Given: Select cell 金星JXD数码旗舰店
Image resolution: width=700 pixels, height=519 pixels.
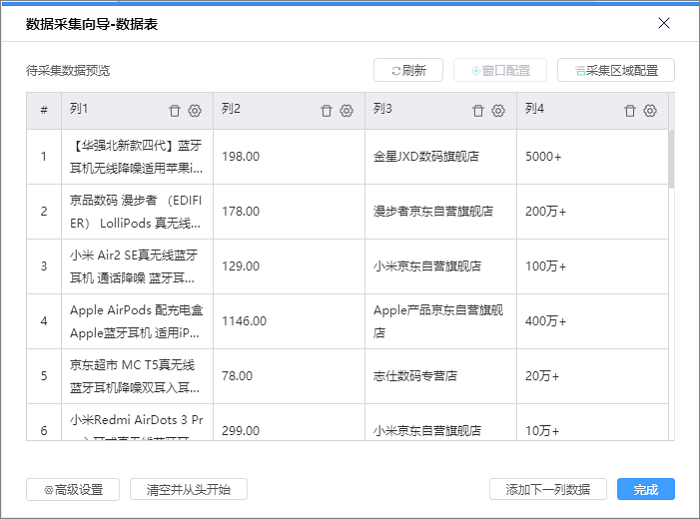Looking at the screenshot, I should point(441,157).
